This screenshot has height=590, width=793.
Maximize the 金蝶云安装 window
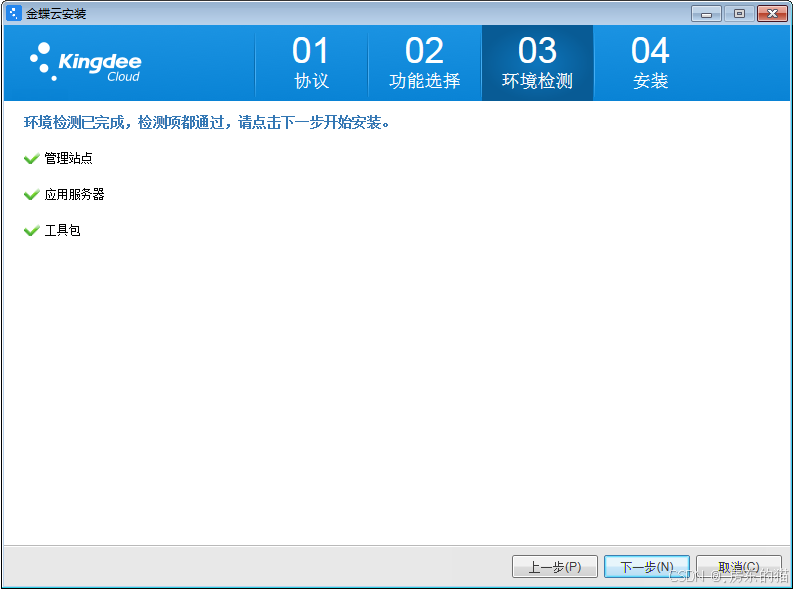[739, 14]
